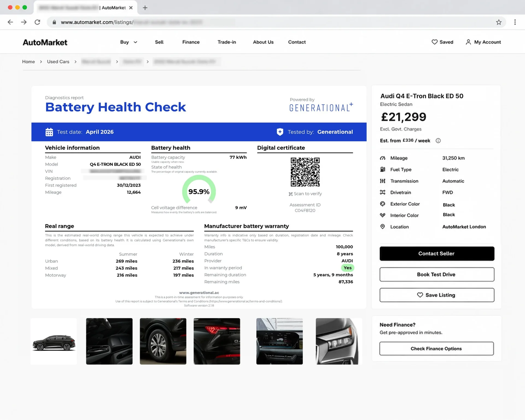This screenshot has width=525, height=420.
Task: Open the browser three-dot menu
Action: point(515,22)
